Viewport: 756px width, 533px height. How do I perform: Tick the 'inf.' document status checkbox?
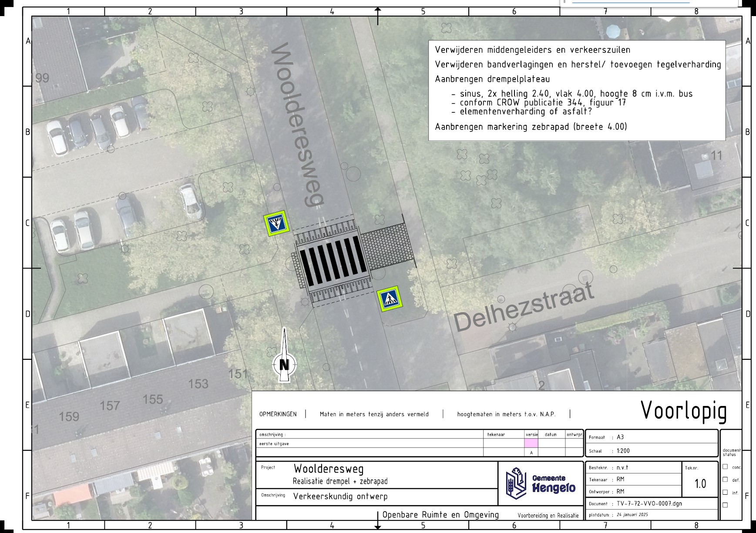tap(725, 493)
